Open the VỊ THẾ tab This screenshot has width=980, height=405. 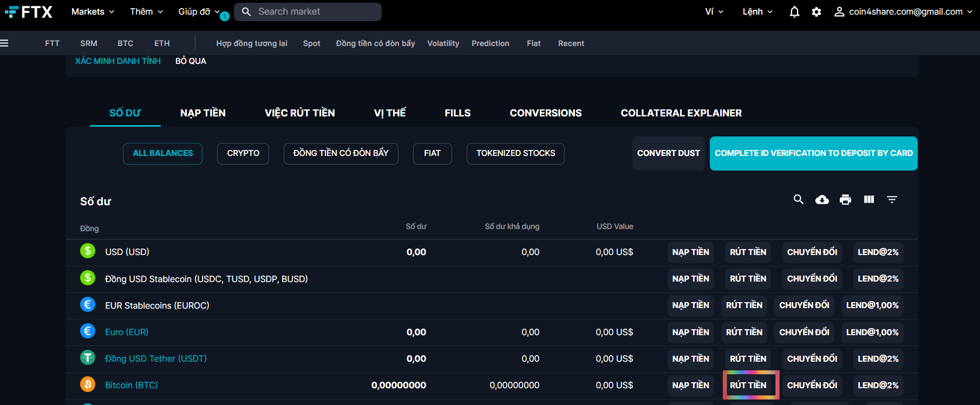click(x=390, y=113)
